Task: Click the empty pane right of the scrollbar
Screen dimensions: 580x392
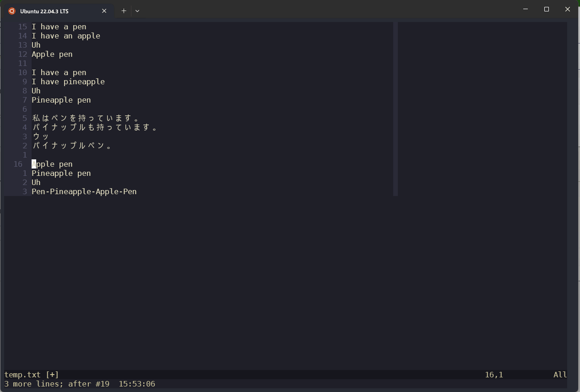Action: click(481, 108)
